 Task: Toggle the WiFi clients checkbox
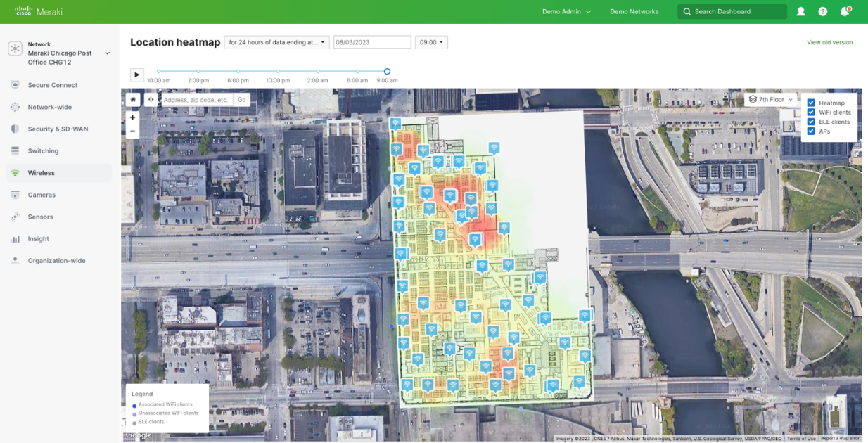click(811, 113)
